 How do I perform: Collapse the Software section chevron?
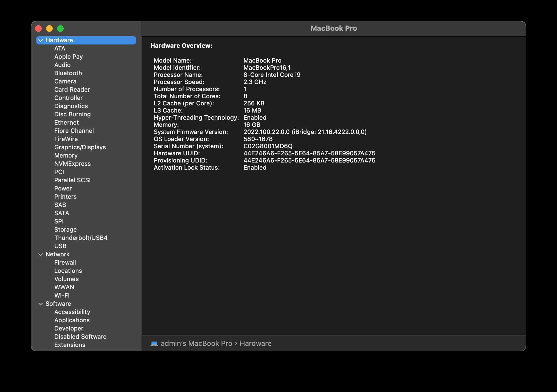click(x=41, y=304)
